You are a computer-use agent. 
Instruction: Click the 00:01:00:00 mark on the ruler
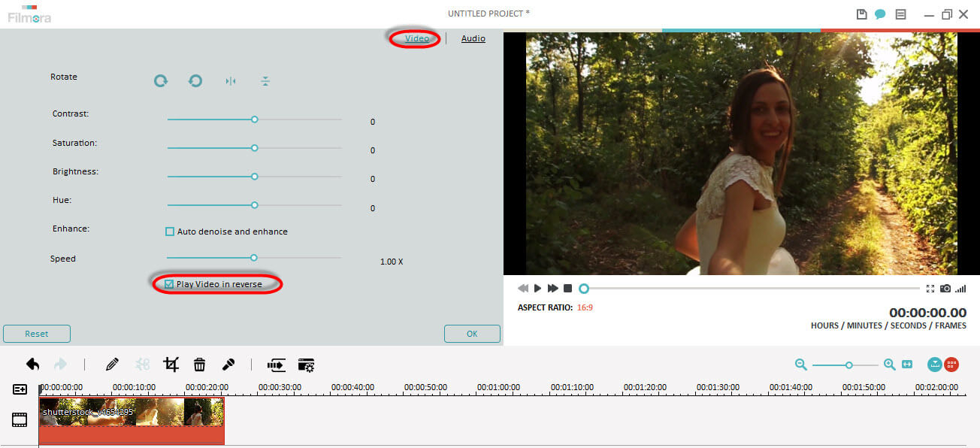(498, 387)
